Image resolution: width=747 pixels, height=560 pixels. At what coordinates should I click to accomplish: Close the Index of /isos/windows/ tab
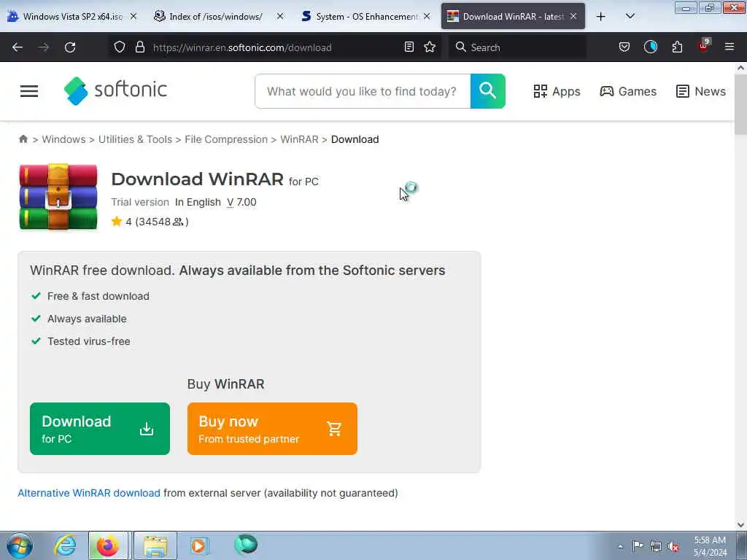pyautogui.click(x=280, y=16)
